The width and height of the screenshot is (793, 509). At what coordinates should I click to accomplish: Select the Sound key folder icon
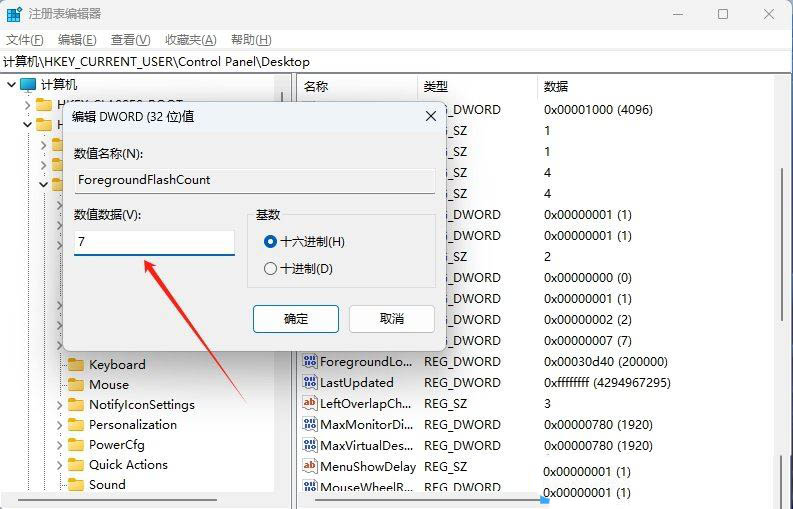click(x=76, y=485)
